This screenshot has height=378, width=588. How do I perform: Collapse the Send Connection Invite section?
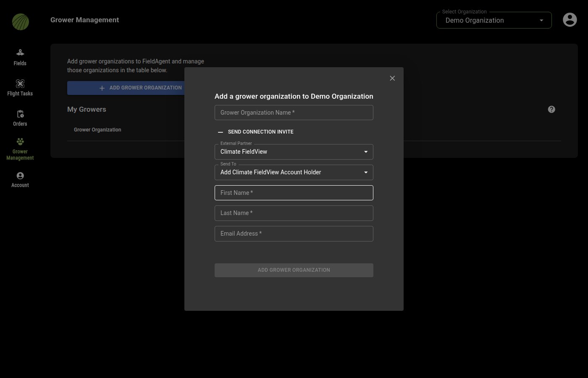pyautogui.click(x=256, y=132)
